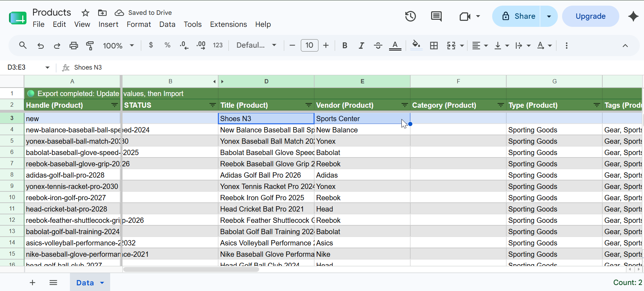The height and width of the screenshot is (291, 644).
Task: Toggle italic formatting
Action: 361,46
